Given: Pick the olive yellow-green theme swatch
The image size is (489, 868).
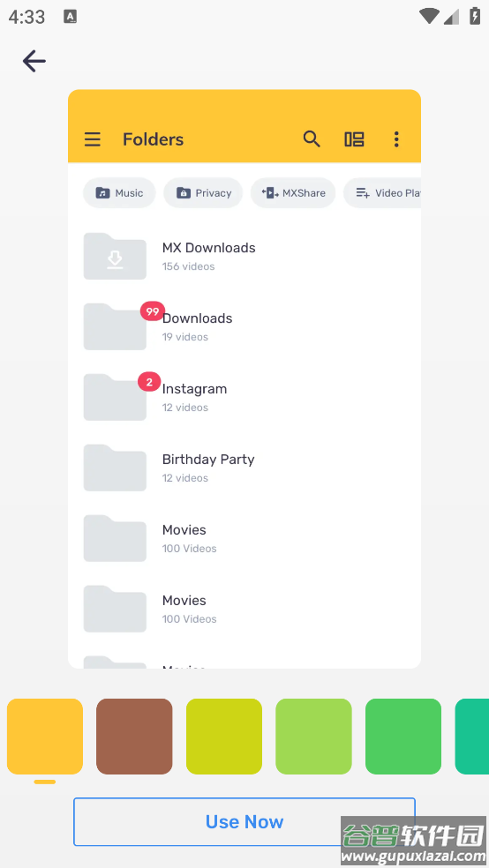Looking at the screenshot, I should (x=224, y=737).
